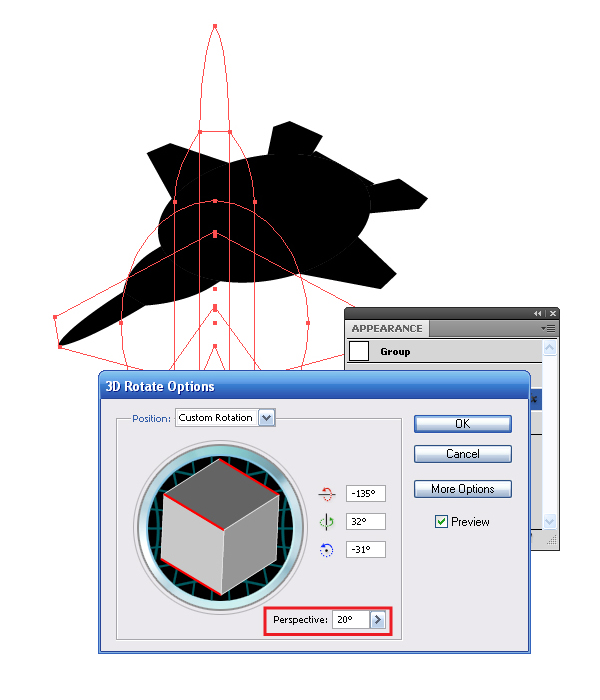The width and height of the screenshot is (600, 700).
Task: Open More Options in rotate dialog
Action: (462, 489)
